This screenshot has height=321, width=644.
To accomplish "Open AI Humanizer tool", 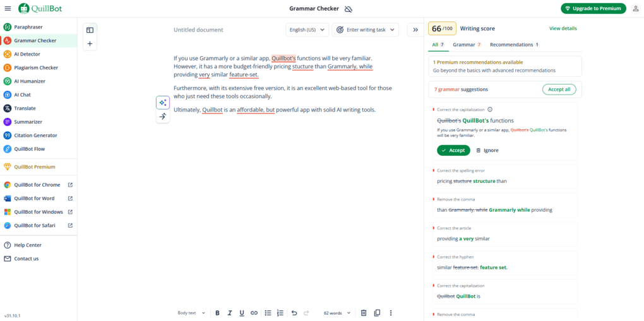I will (39, 81).
